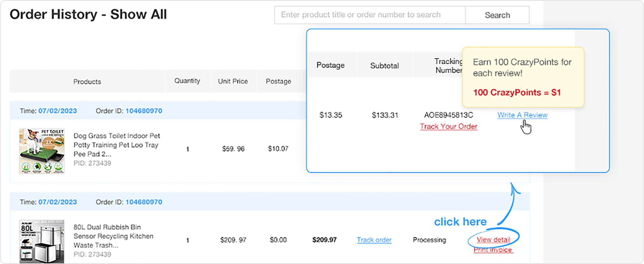Open the circled View detail link
The width and height of the screenshot is (644, 264).
coord(493,240)
